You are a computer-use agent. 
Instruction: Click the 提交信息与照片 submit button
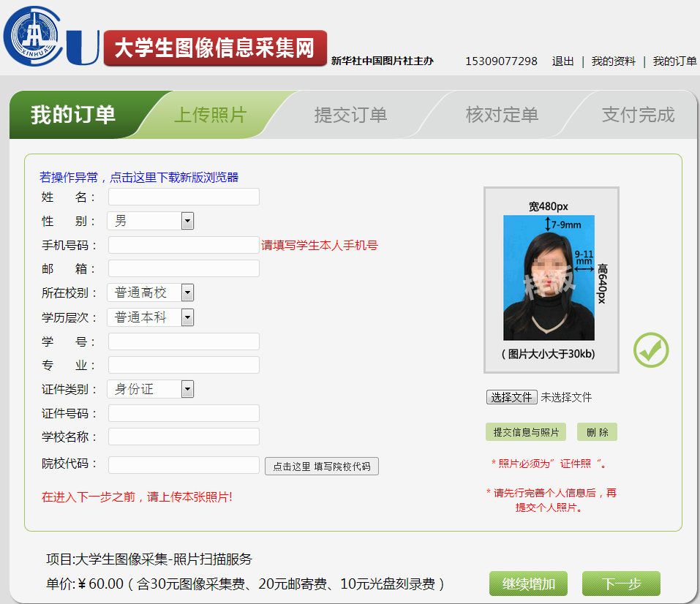pyautogui.click(x=525, y=432)
